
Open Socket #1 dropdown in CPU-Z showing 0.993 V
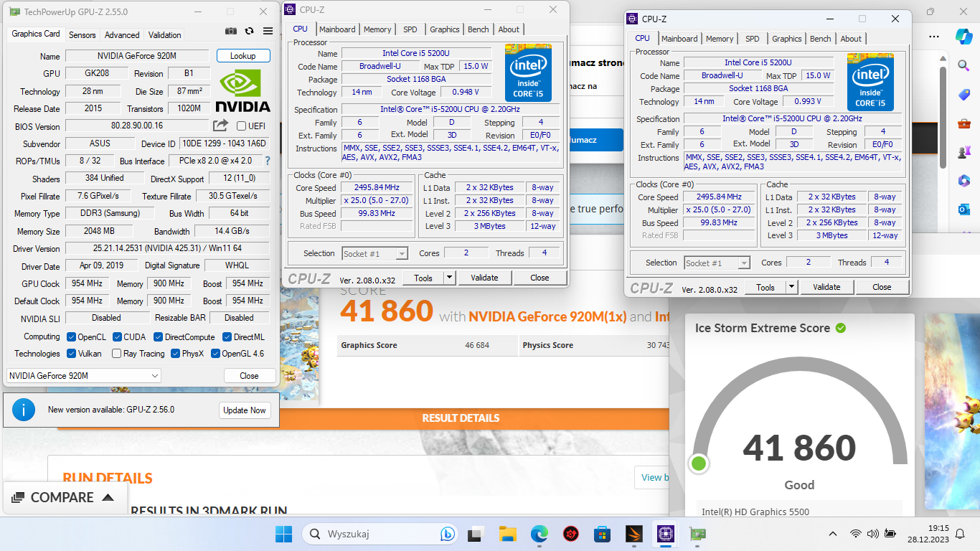coord(717,263)
